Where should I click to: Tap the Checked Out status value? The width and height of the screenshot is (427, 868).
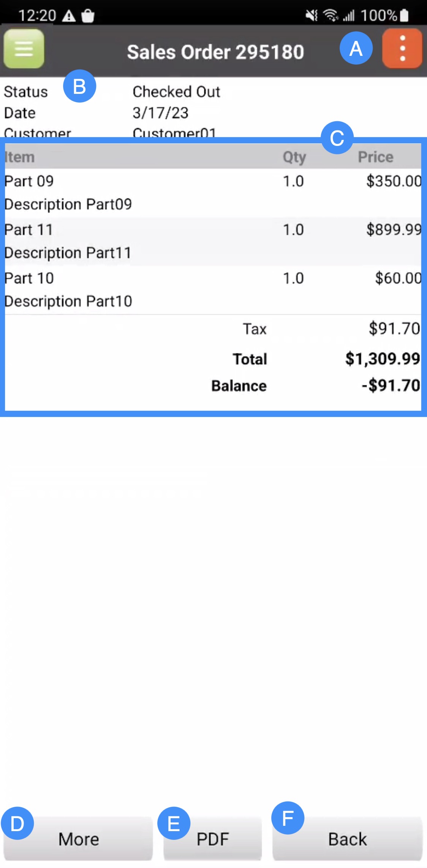click(x=176, y=92)
